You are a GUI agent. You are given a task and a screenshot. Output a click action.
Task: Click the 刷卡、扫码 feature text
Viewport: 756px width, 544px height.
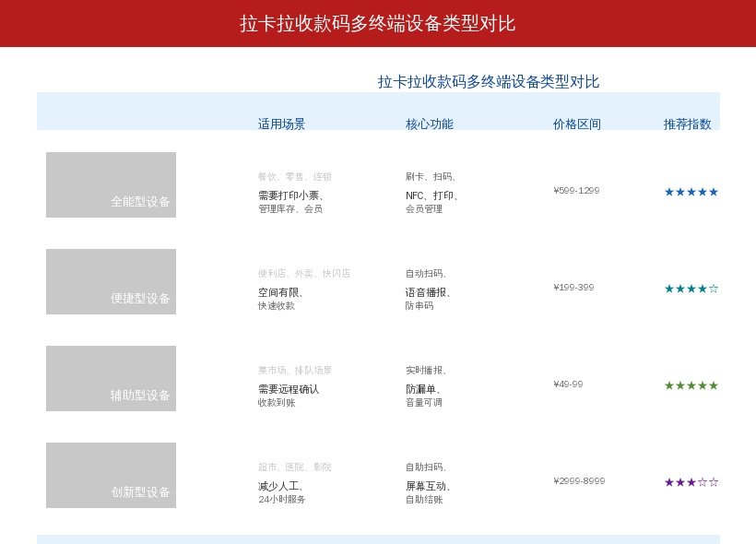coord(431,177)
